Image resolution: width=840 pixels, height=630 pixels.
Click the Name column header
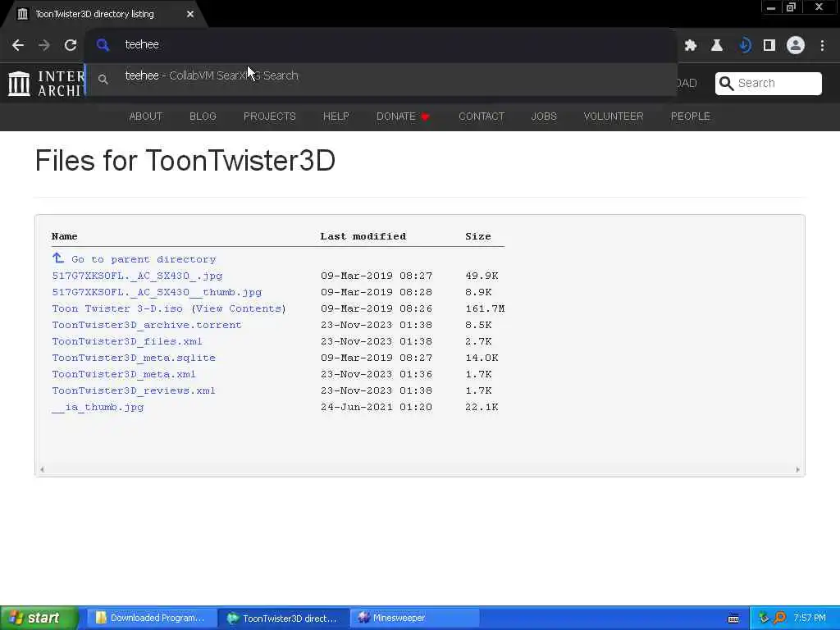[64, 236]
